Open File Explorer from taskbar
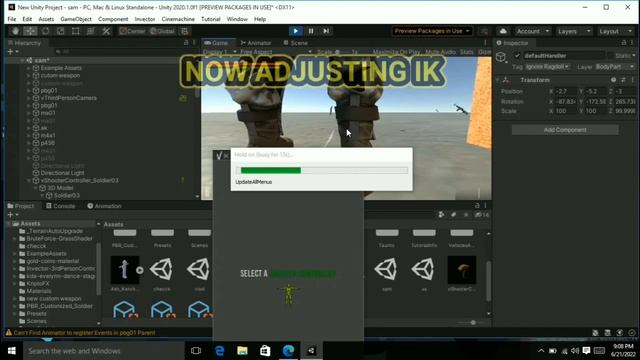Screen dimensions: 640x360 242,351
